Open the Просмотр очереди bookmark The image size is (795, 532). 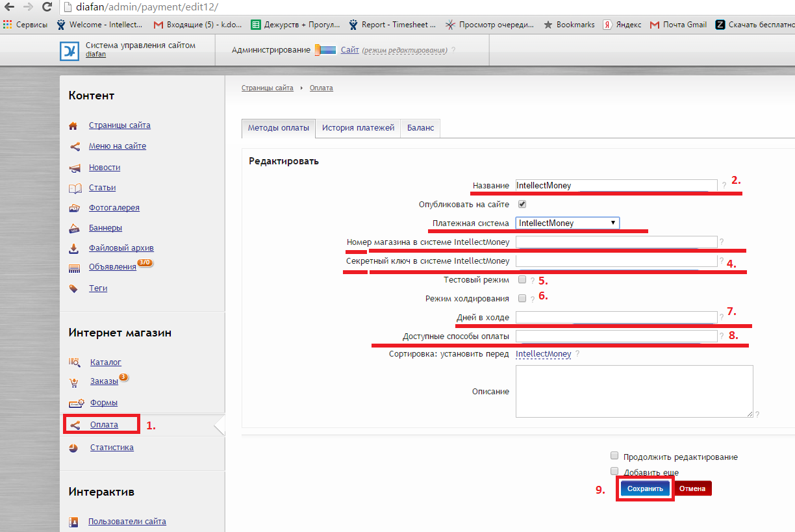(x=490, y=25)
